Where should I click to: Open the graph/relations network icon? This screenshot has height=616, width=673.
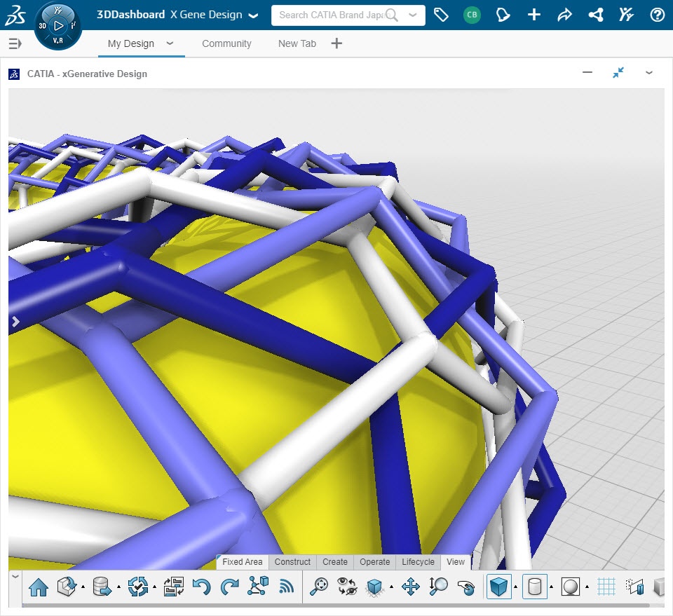(258, 586)
